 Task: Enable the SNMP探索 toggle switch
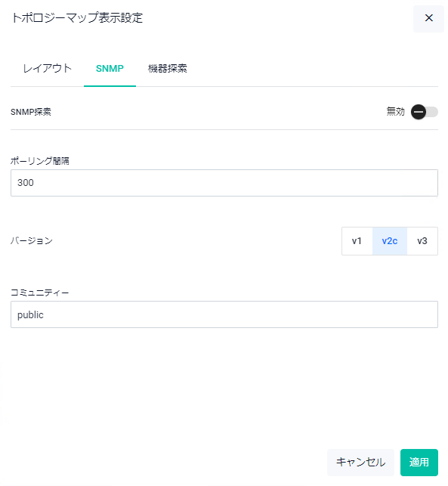pos(424,112)
